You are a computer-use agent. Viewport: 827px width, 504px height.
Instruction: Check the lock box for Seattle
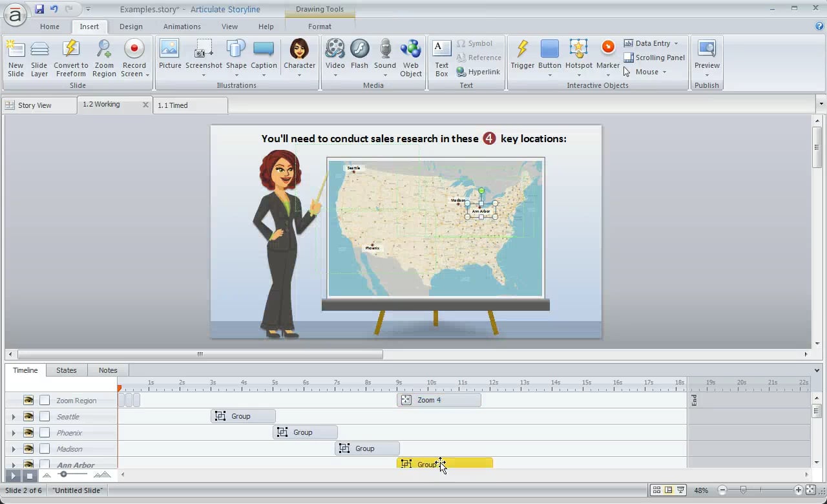(x=45, y=416)
